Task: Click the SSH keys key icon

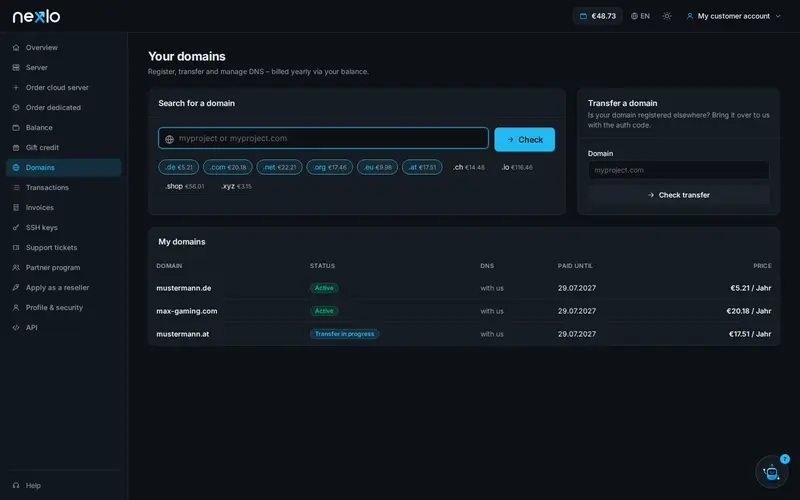Action: tap(16, 228)
